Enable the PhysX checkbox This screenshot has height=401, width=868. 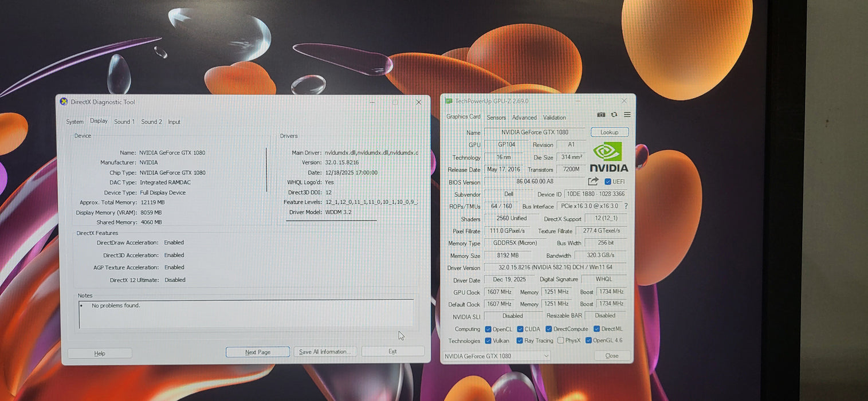pos(560,340)
